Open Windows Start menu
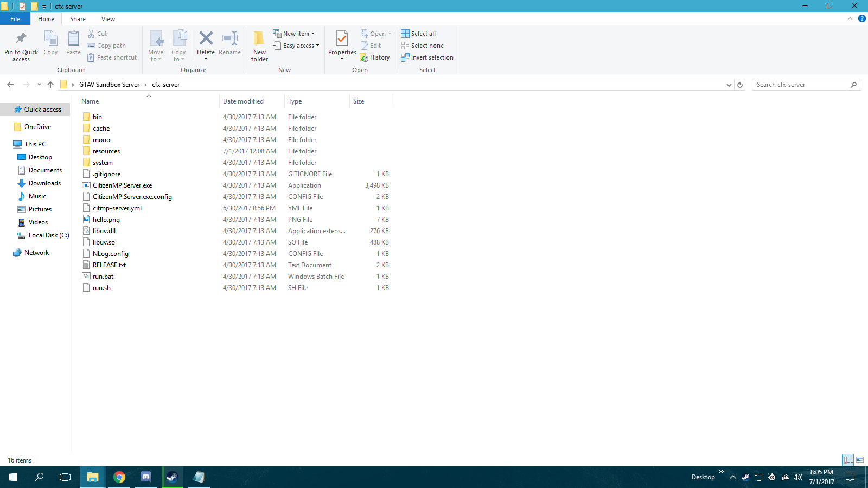 coord(13,477)
